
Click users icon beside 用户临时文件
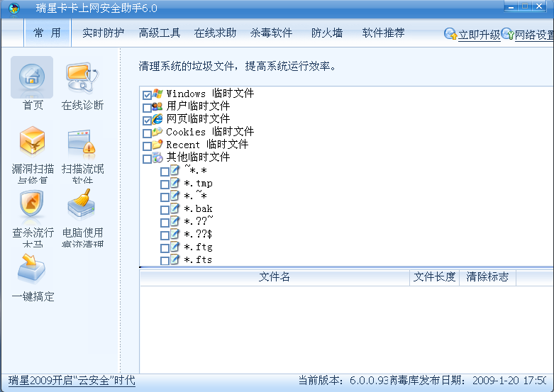tap(157, 106)
